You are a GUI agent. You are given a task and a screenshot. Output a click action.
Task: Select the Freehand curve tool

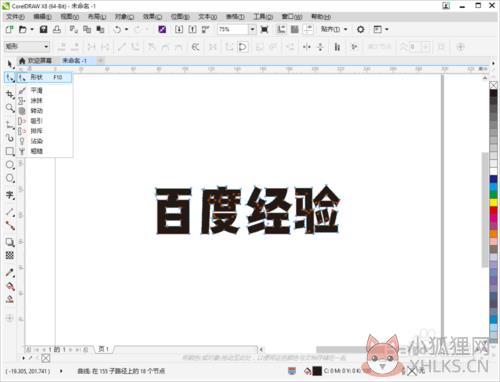pyautogui.click(x=10, y=125)
